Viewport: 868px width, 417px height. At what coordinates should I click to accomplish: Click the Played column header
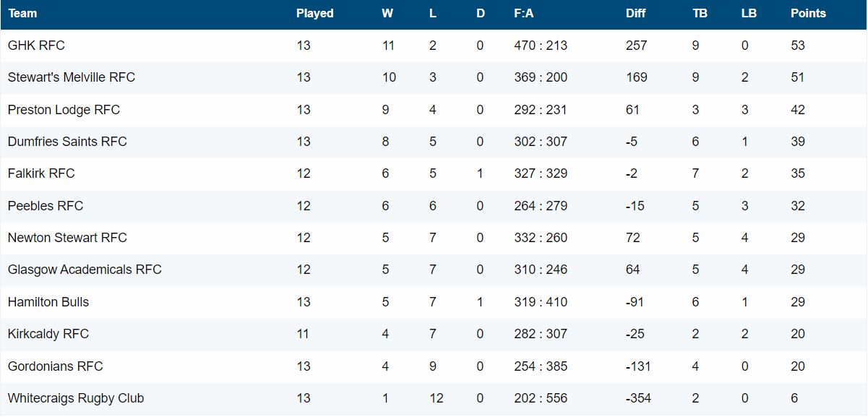[314, 13]
